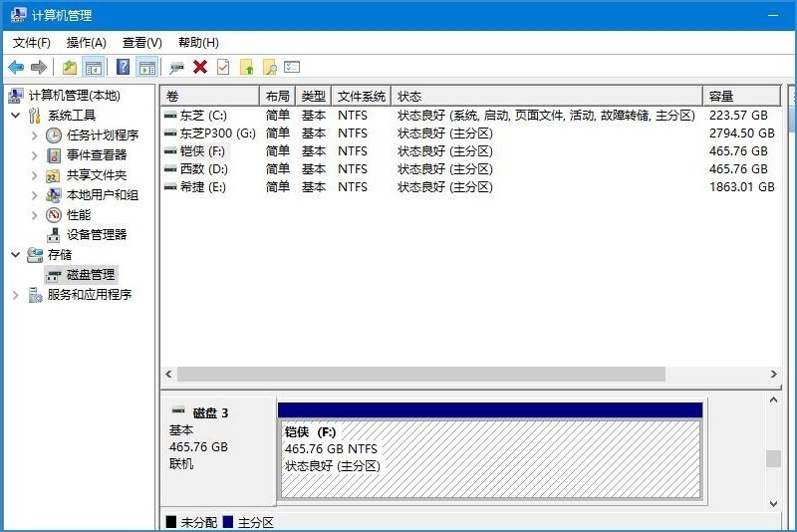Image resolution: width=797 pixels, height=532 pixels.
Task: Expand the 性能 node
Action: tap(35, 215)
